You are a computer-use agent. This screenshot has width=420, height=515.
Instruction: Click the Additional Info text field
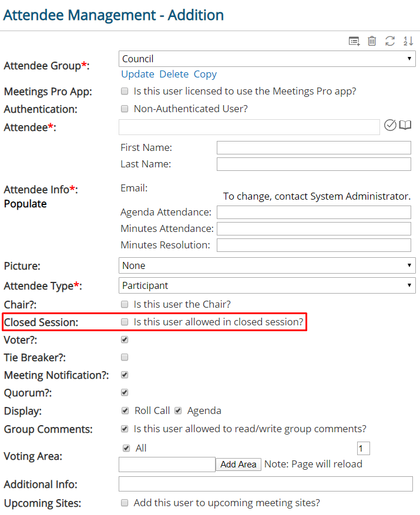pos(266,484)
